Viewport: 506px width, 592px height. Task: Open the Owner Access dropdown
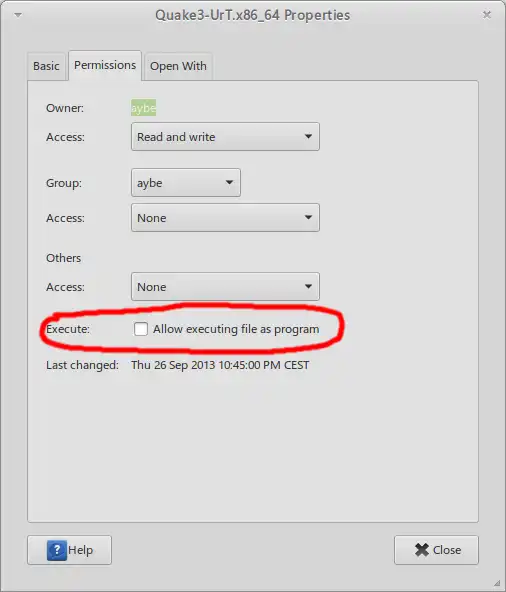coord(225,137)
